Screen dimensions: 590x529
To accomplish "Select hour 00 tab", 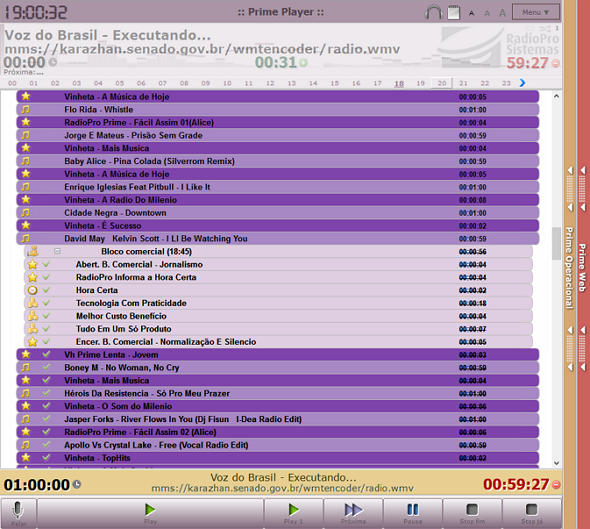I will point(12,83).
